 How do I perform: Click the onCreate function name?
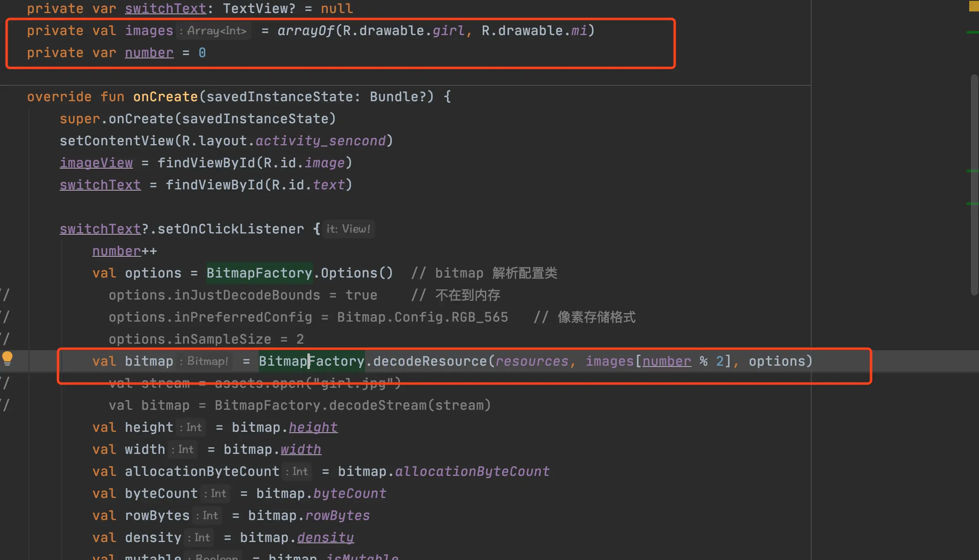point(165,97)
